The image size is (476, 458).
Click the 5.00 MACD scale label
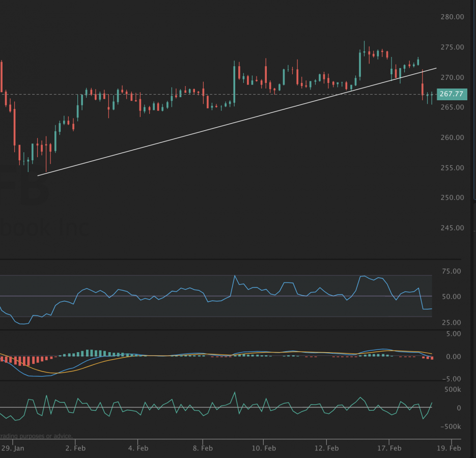click(x=454, y=334)
